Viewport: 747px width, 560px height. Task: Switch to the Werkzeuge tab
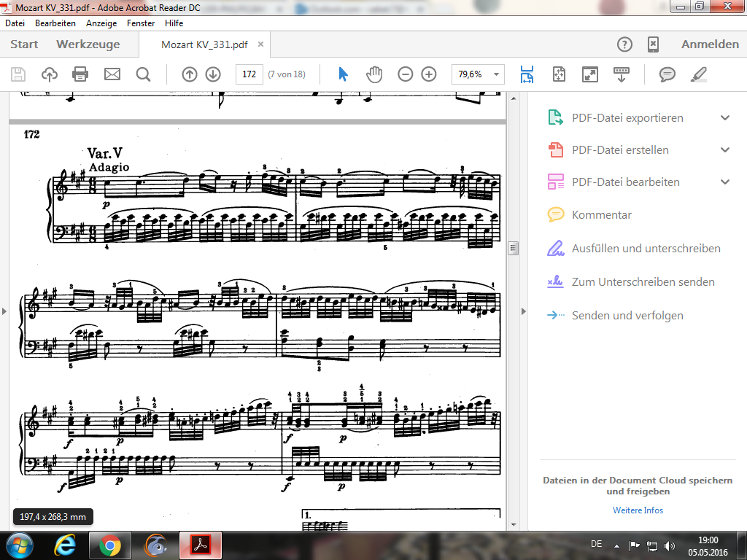pyautogui.click(x=88, y=44)
